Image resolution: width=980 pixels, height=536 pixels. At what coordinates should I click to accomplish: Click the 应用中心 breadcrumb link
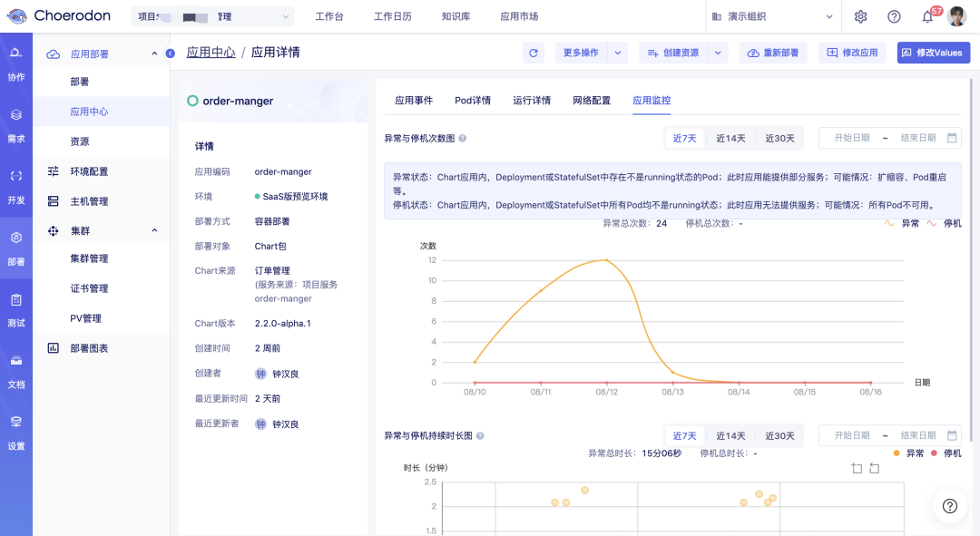tap(211, 53)
